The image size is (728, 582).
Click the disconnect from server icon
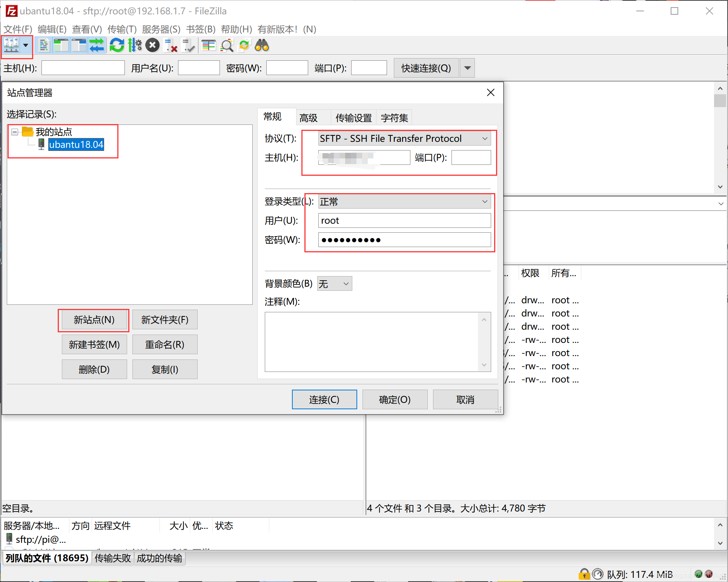tap(170, 46)
